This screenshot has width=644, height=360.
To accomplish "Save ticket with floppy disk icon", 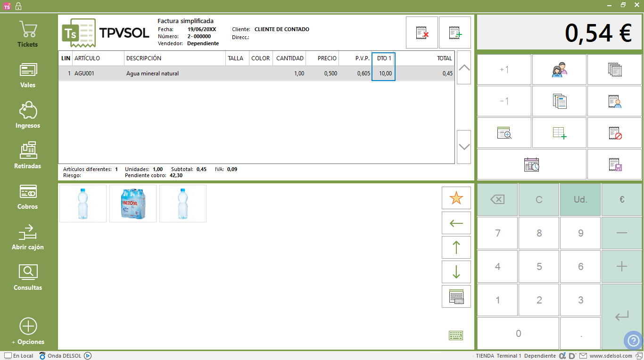I will click(x=614, y=164).
